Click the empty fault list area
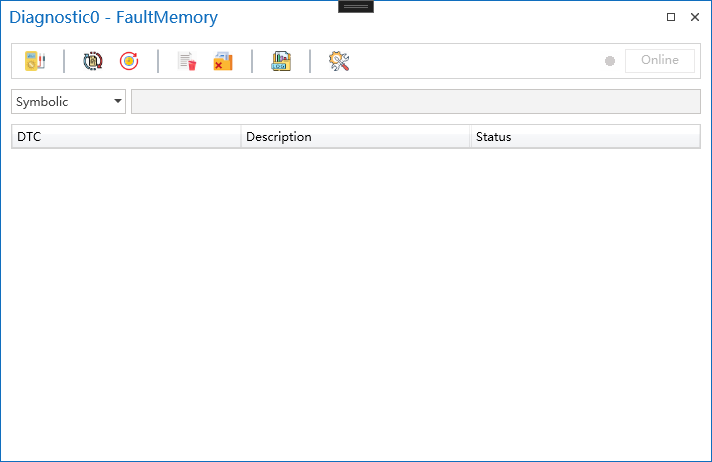This screenshot has height=462, width=712. 355,300
